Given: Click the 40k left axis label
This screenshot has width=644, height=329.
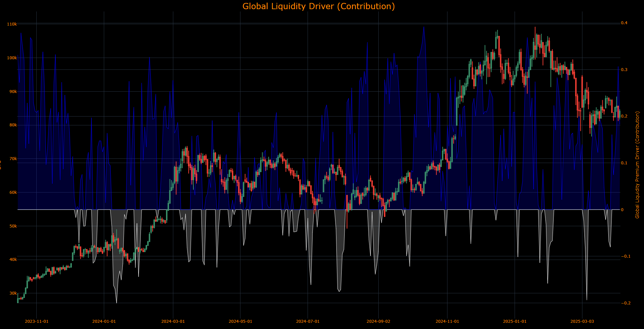Looking at the screenshot, I should point(13,260).
